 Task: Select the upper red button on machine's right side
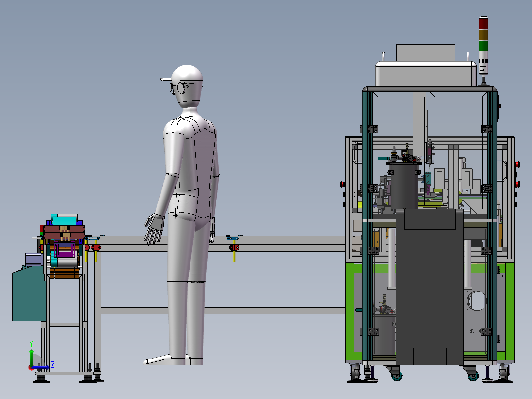coord(517,165)
